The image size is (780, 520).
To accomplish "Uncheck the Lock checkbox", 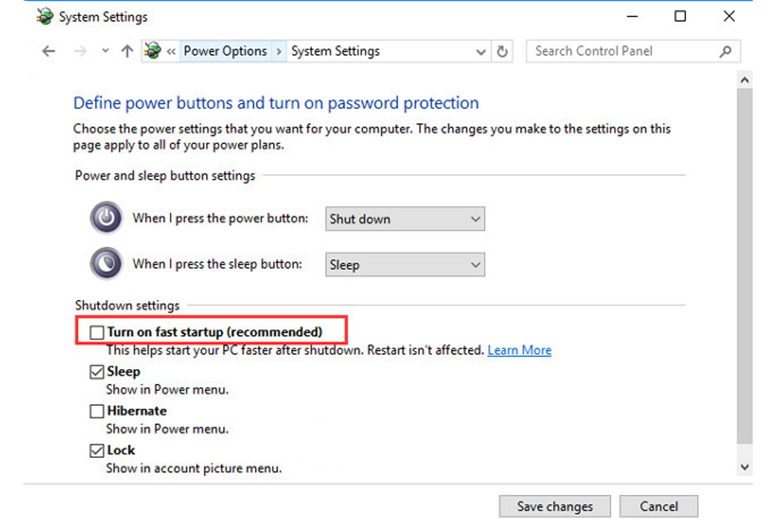I will click(97, 451).
